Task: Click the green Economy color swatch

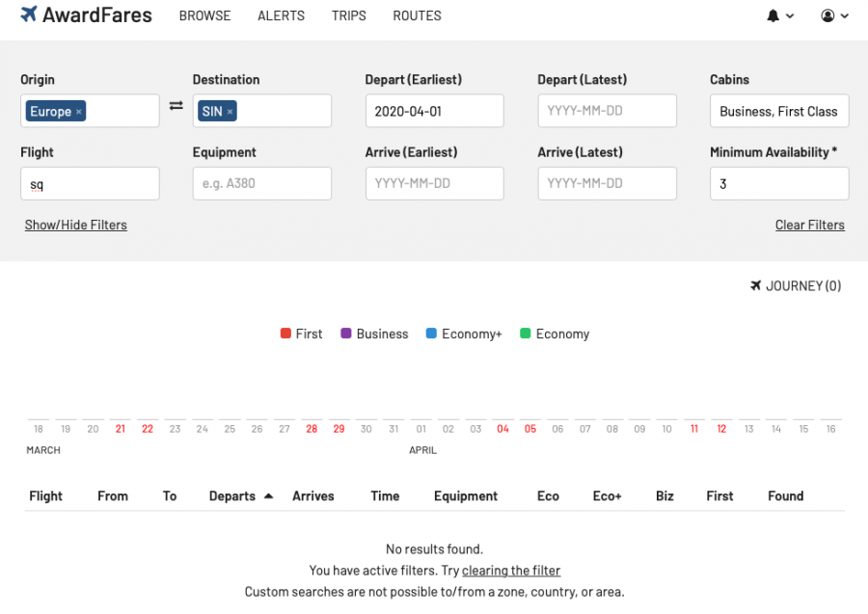Action: point(526,334)
